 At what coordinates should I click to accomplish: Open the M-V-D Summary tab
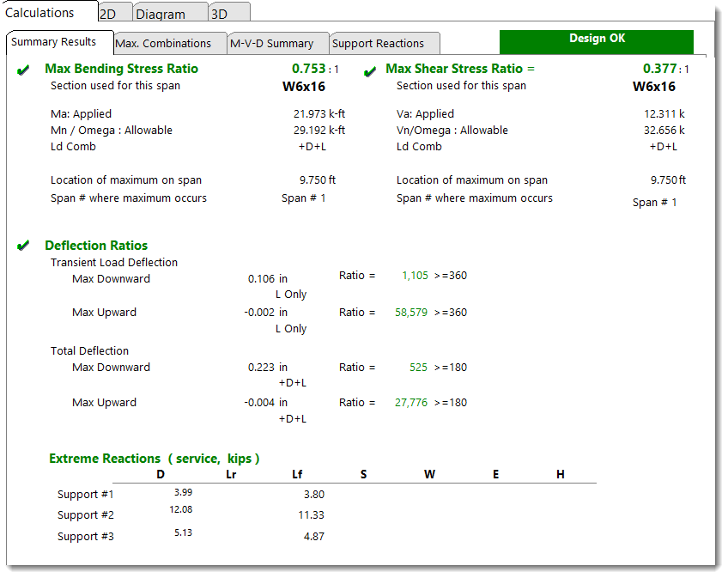point(278,44)
